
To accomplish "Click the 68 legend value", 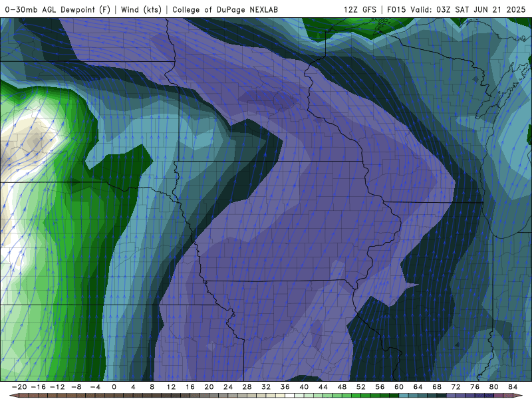I will click(x=437, y=387).
